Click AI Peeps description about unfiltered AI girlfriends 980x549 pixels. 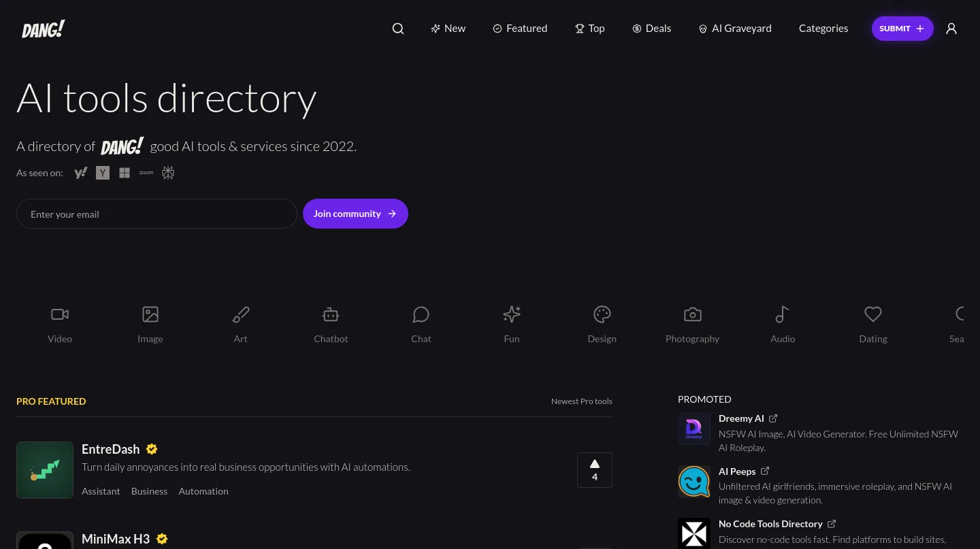coord(836,493)
